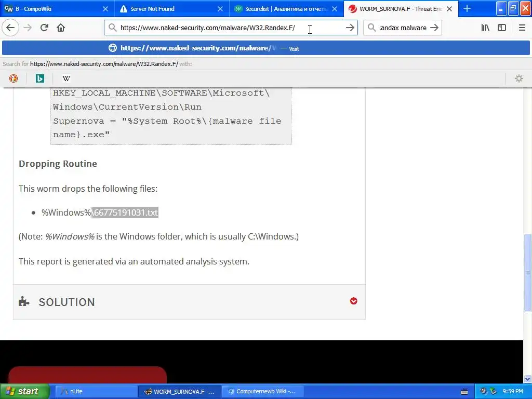This screenshot has height=399, width=532.
Task: Close the WORM_SURNOVA.F tab
Action: [449, 9]
